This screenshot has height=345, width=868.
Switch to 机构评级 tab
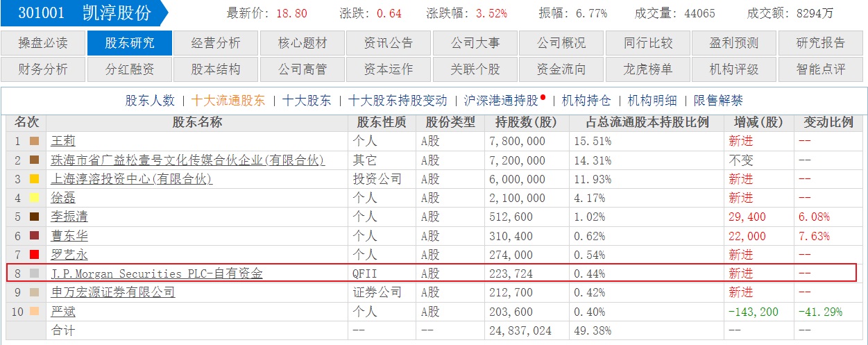tap(734, 69)
